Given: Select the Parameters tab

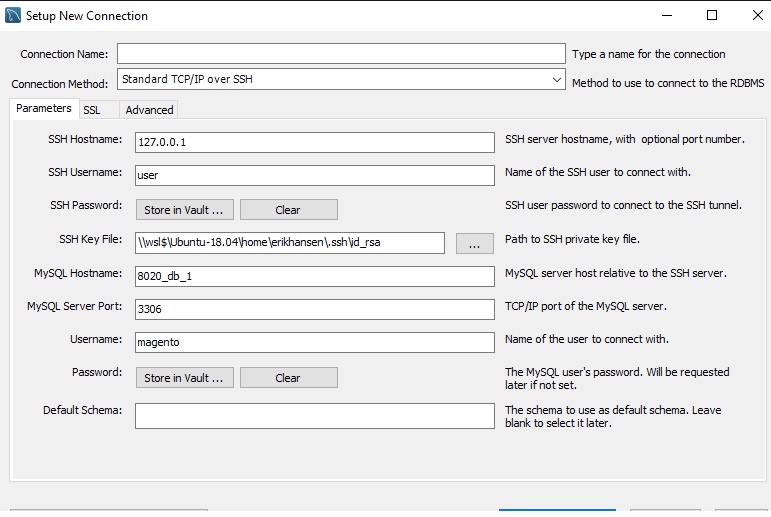Looking at the screenshot, I should pos(44,108).
